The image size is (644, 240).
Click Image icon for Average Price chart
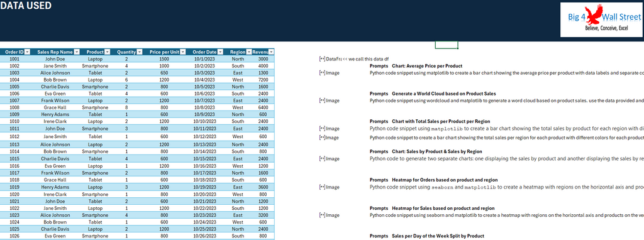tap(330, 73)
